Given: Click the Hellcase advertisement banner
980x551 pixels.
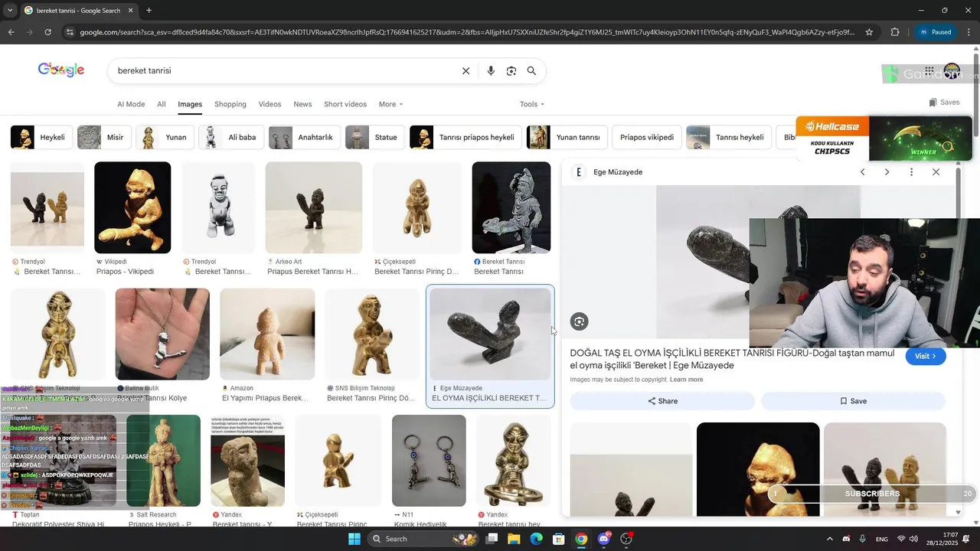Looking at the screenshot, I should (884, 139).
